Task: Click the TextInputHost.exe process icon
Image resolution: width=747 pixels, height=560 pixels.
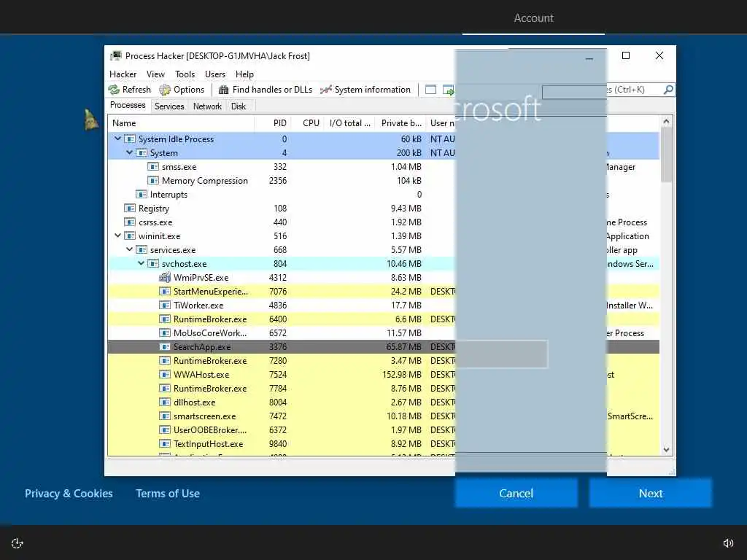Action: pos(165,443)
